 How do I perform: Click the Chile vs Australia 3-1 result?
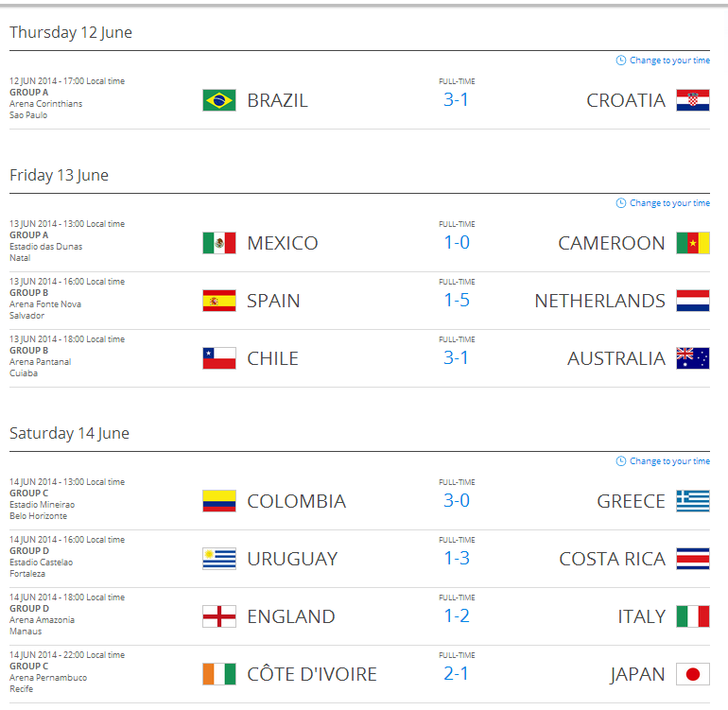456,357
